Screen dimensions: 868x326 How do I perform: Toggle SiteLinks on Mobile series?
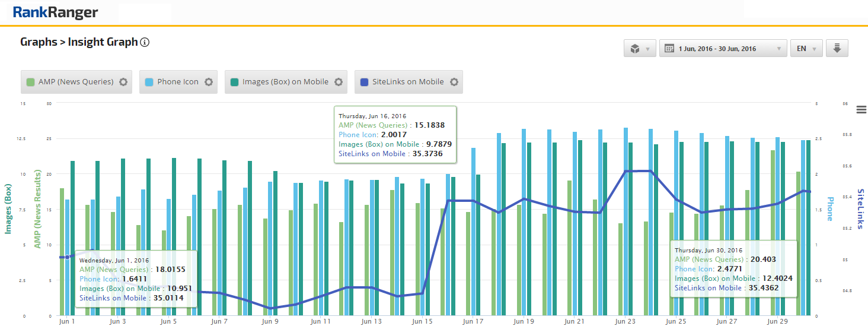pyautogui.click(x=407, y=82)
